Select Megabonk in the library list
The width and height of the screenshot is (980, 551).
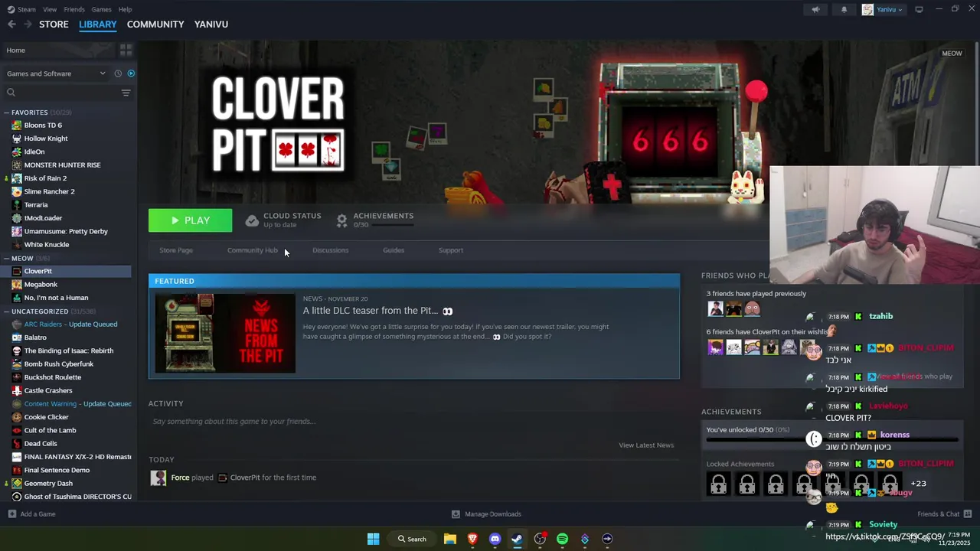(x=41, y=285)
